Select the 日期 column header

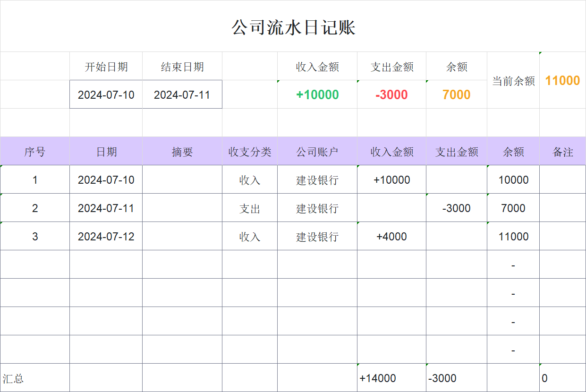(x=106, y=151)
